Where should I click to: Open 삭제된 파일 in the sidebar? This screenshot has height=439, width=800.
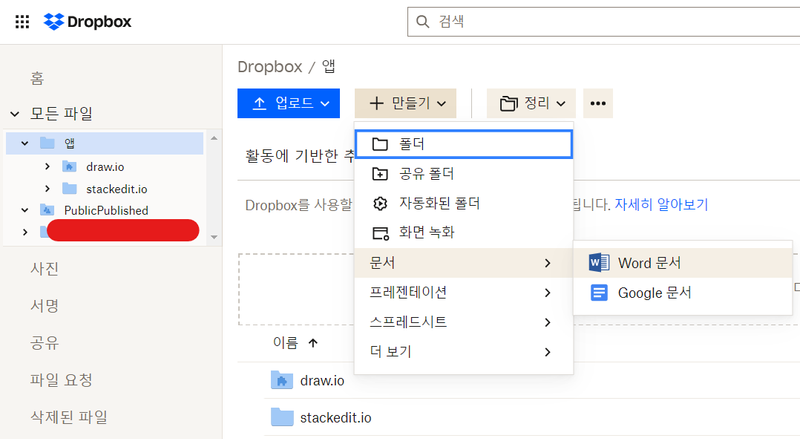(69, 417)
